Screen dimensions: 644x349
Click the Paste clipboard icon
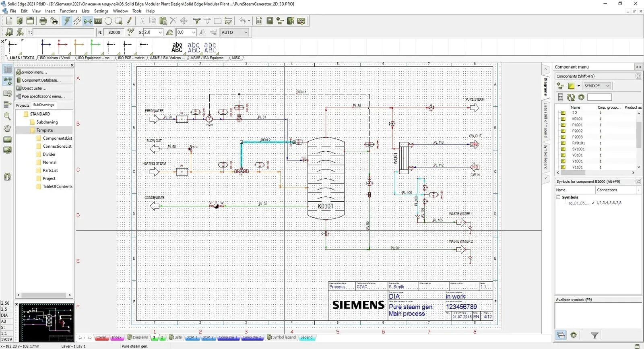click(x=163, y=21)
